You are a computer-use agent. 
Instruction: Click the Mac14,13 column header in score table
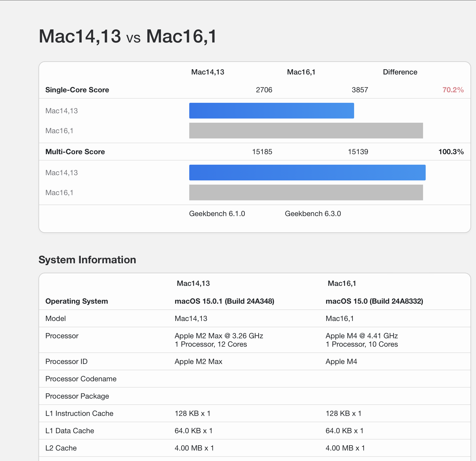point(208,72)
